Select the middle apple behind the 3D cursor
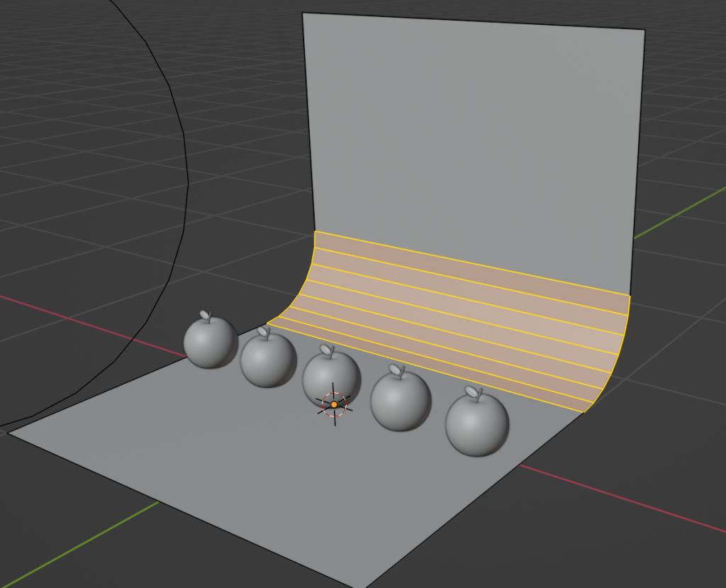Image resolution: width=726 pixels, height=588 pixels. [331, 372]
